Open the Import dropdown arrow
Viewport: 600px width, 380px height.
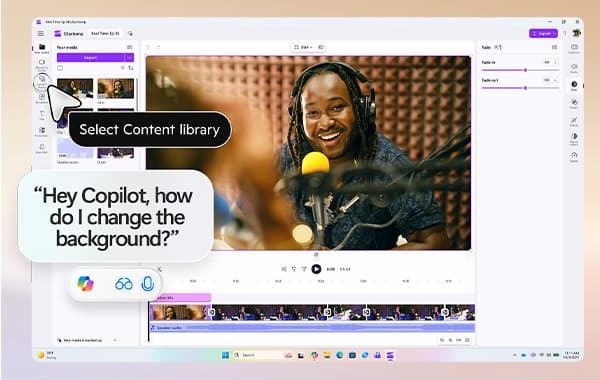pyautogui.click(x=129, y=57)
